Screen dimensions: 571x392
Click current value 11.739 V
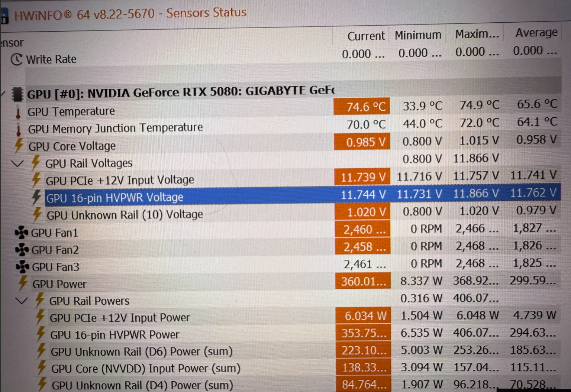tap(362, 177)
